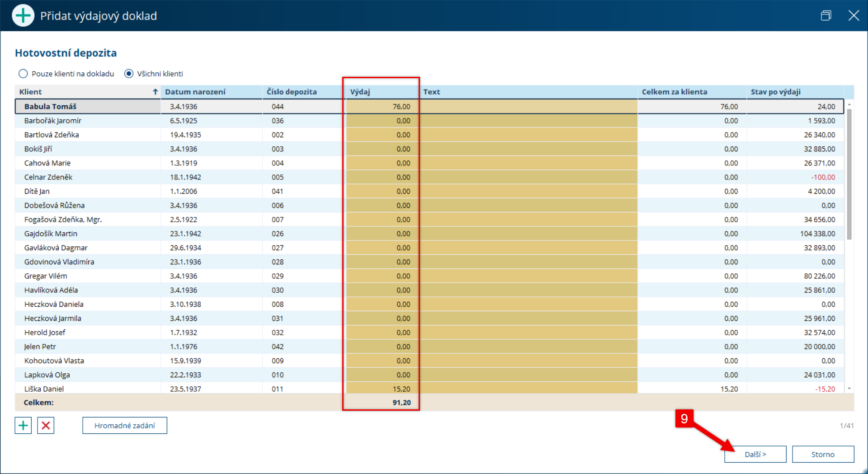Click the red X delete-row icon
Screen dimensions: 868x474
[x=46, y=425]
